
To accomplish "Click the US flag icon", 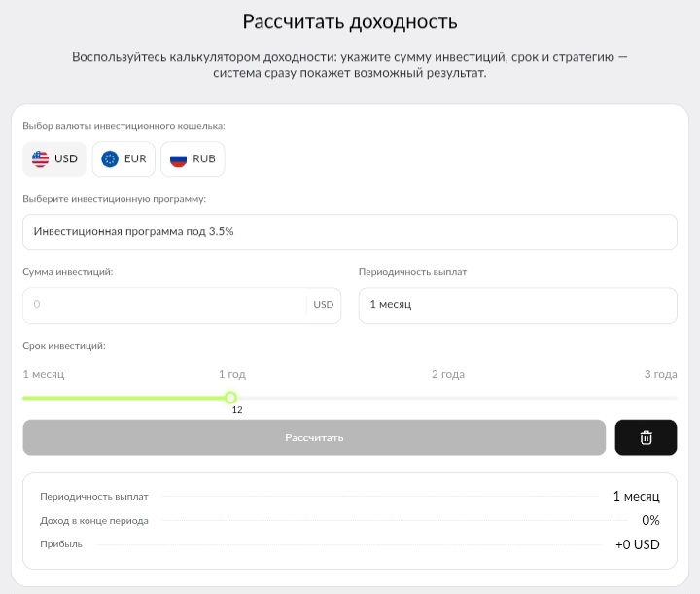I will point(40,159).
